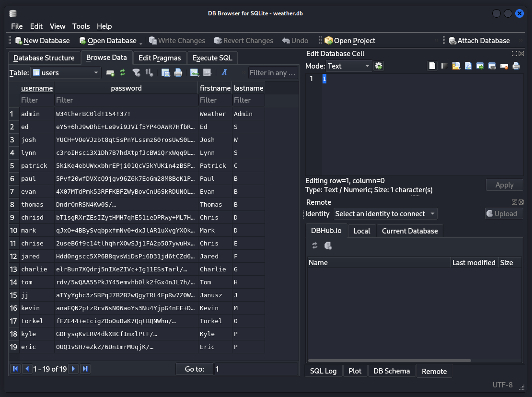This screenshot has width=532, height=397.
Task: Refresh the table data with green arrows icon
Action: (123, 73)
